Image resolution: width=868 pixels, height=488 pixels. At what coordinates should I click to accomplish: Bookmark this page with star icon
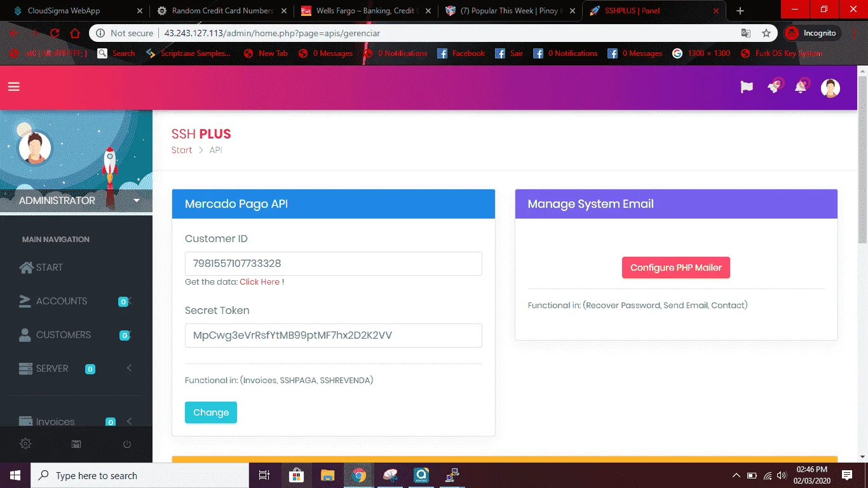pyautogui.click(x=766, y=33)
